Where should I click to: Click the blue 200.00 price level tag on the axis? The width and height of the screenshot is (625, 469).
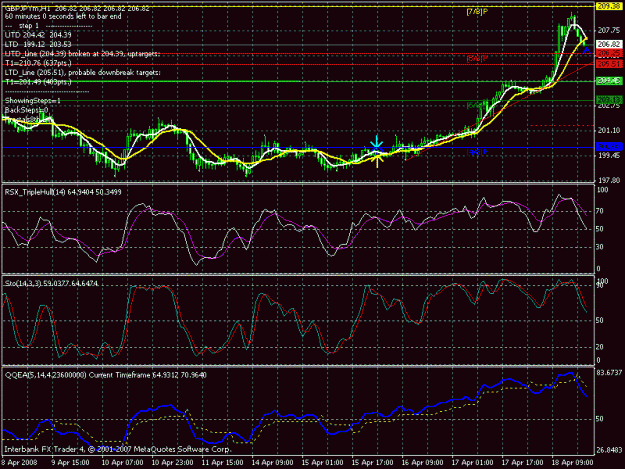pyautogui.click(x=609, y=147)
